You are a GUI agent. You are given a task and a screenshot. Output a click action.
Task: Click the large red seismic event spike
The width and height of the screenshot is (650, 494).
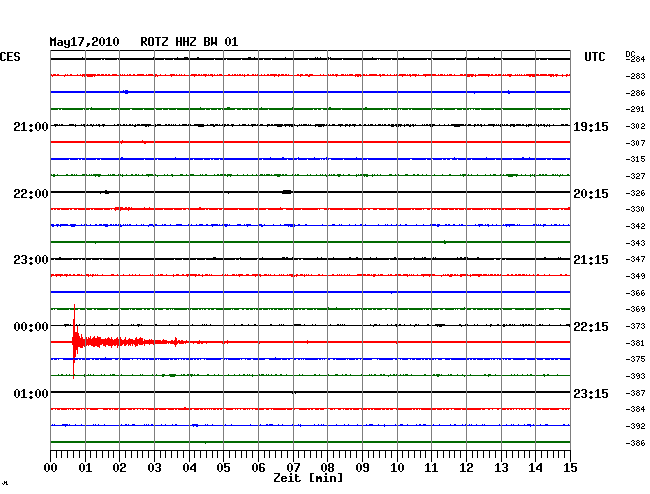tap(74, 342)
